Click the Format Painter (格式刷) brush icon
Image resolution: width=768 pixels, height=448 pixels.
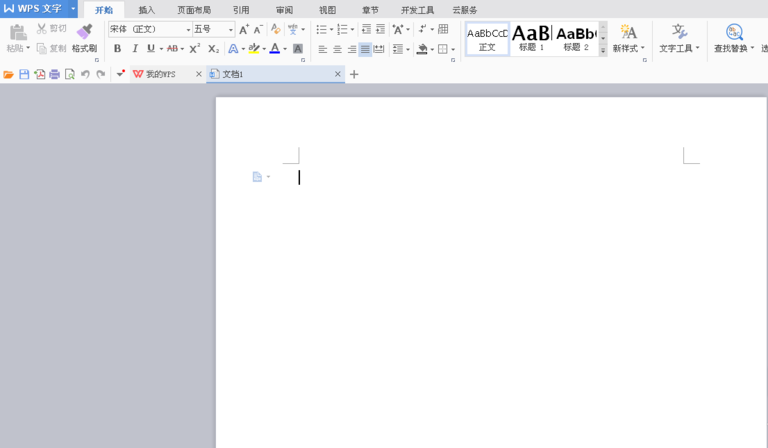coord(84,32)
